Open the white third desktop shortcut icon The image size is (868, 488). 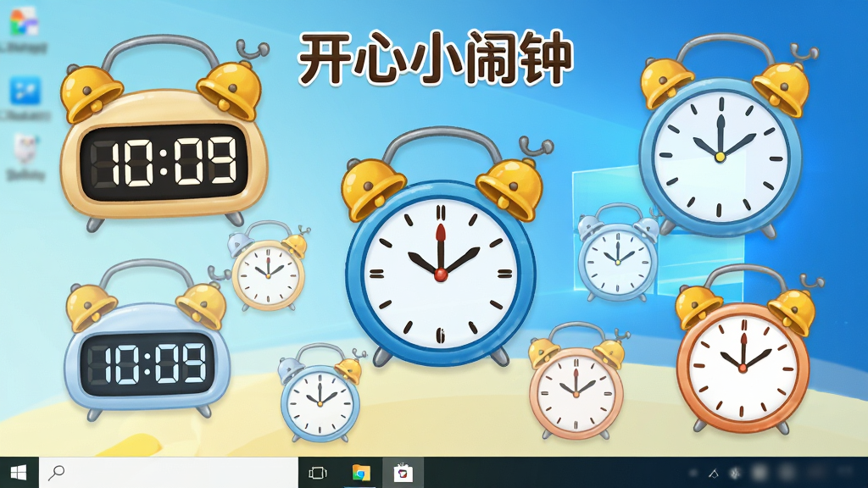coord(25,148)
